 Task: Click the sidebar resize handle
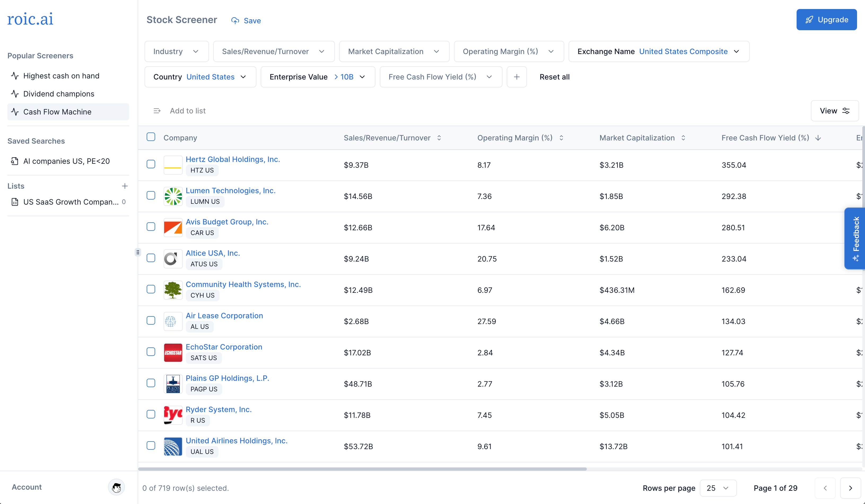pos(138,253)
